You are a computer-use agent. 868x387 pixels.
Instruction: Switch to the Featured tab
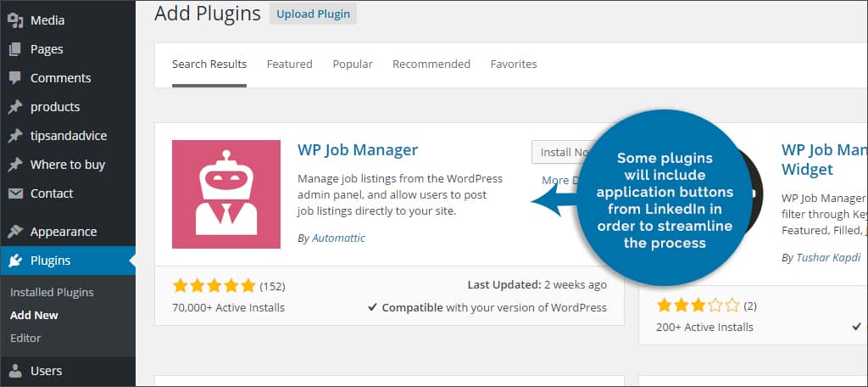[x=290, y=64]
